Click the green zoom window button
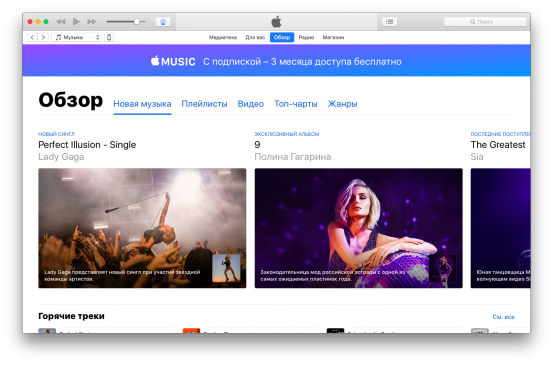553x365 pixels. pos(46,22)
